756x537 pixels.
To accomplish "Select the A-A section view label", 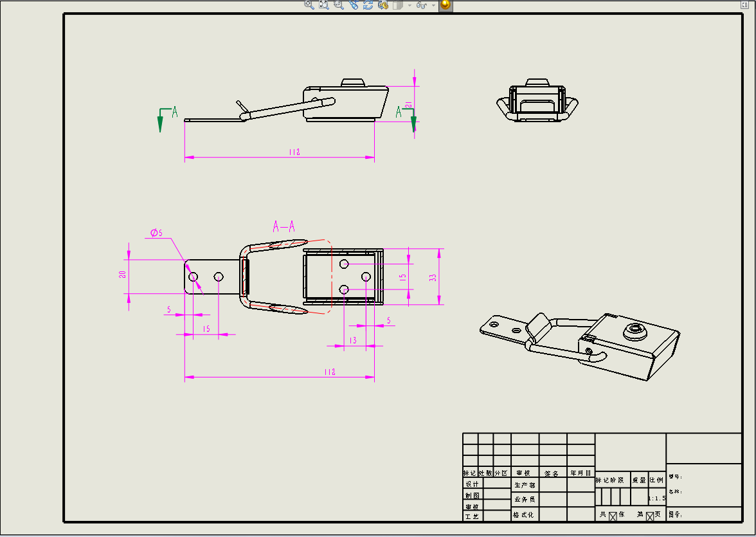I will click(x=284, y=226).
